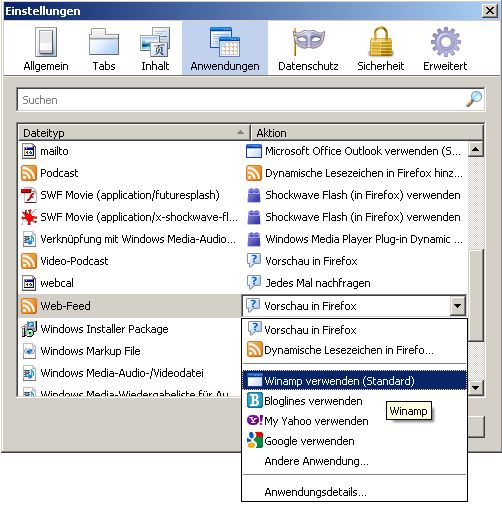
Task: Choose Google verwenden
Action: [x=354, y=441]
